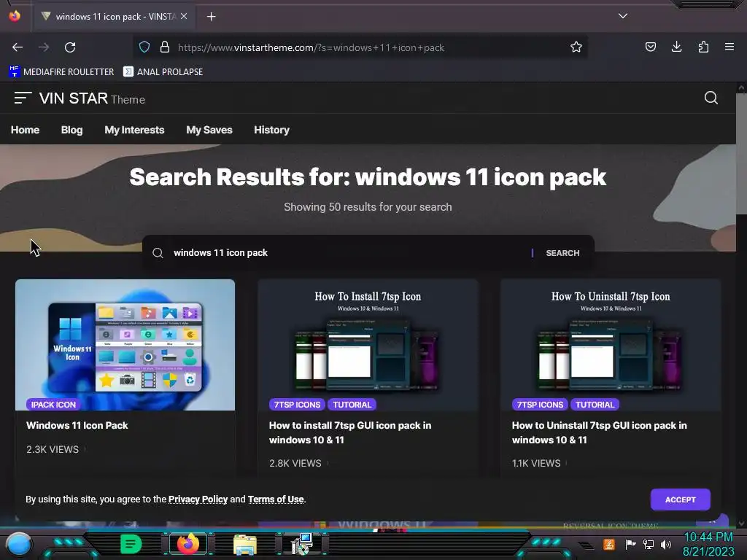Open the How To Uninstall 7tsp Icon thumbnail

(611, 345)
